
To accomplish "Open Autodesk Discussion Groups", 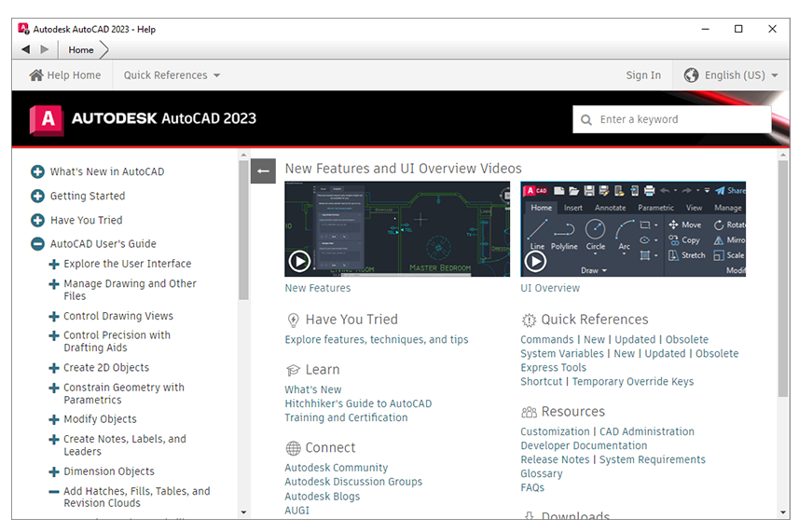I will [x=353, y=482].
